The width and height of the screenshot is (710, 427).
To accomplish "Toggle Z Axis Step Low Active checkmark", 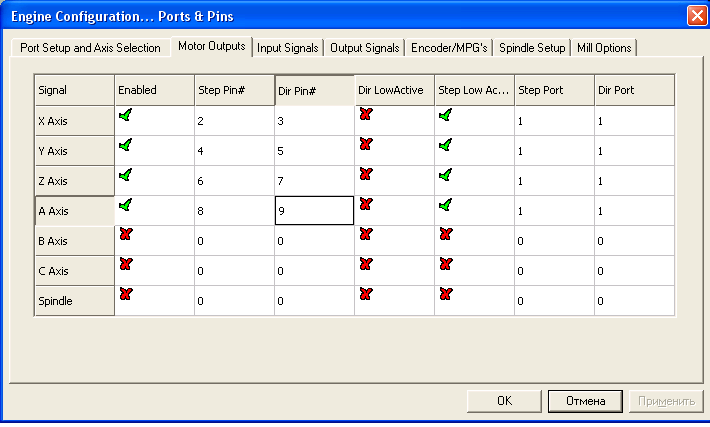I will [x=446, y=175].
